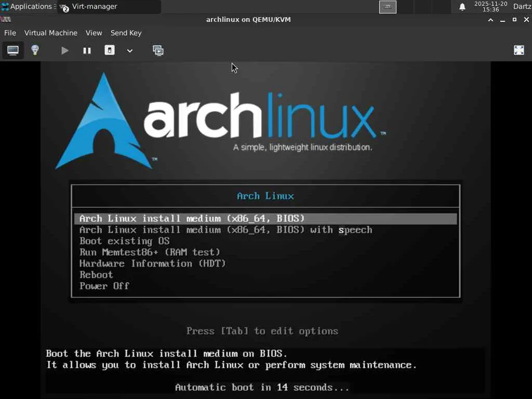Select Run Memtest86+ (RAM test) entry

point(150,252)
